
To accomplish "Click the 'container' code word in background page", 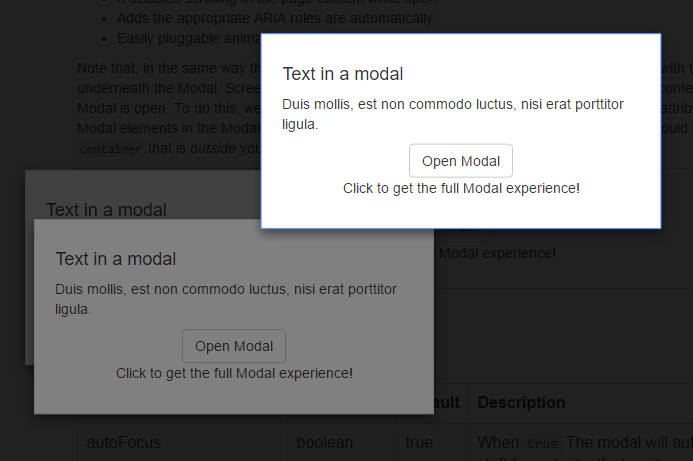I will click(x=111, y=149).
